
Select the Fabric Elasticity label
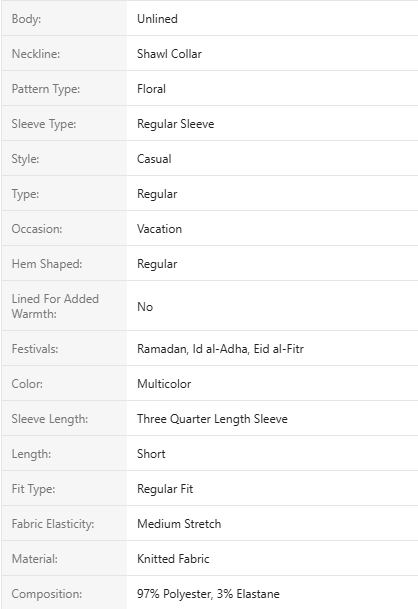(53, 524)
